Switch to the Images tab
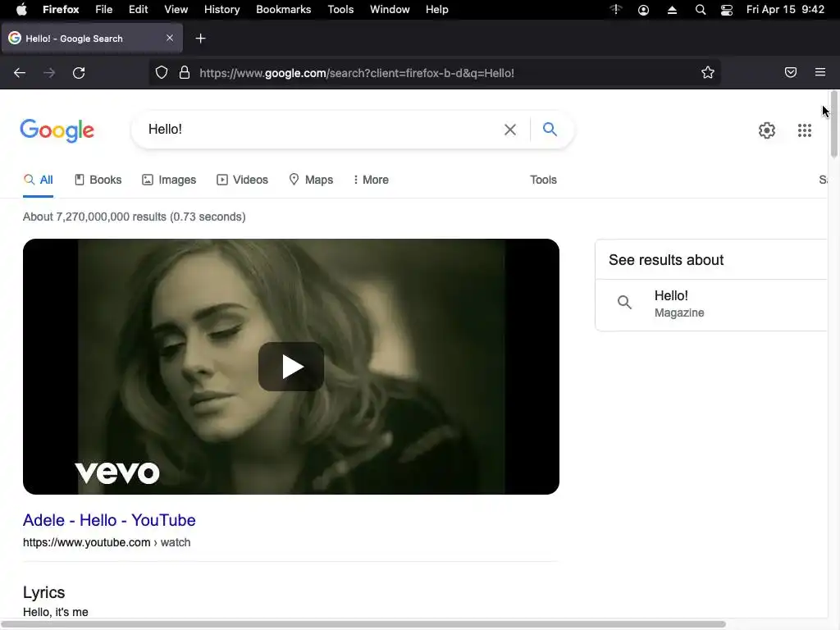The height and width of the screenshot is (630, 840). coord(169,180)
